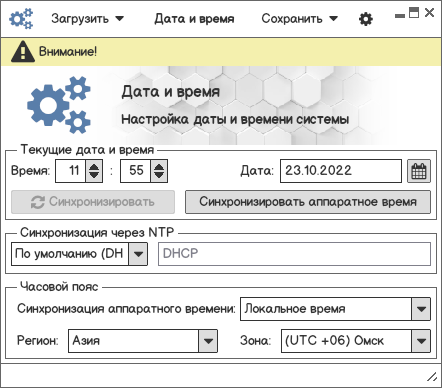
Task: Open the Загрузить dropdown menu
Action: tap(87, 19)
